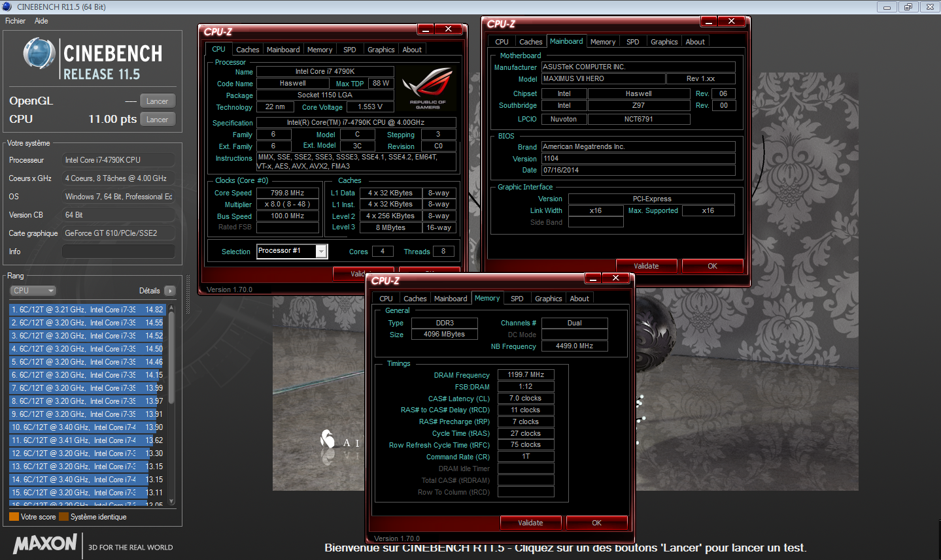Screen dimensions: 941x560
Task: Open Graphics tab in Memory CPU-Z window
Action: pos(548,299)
